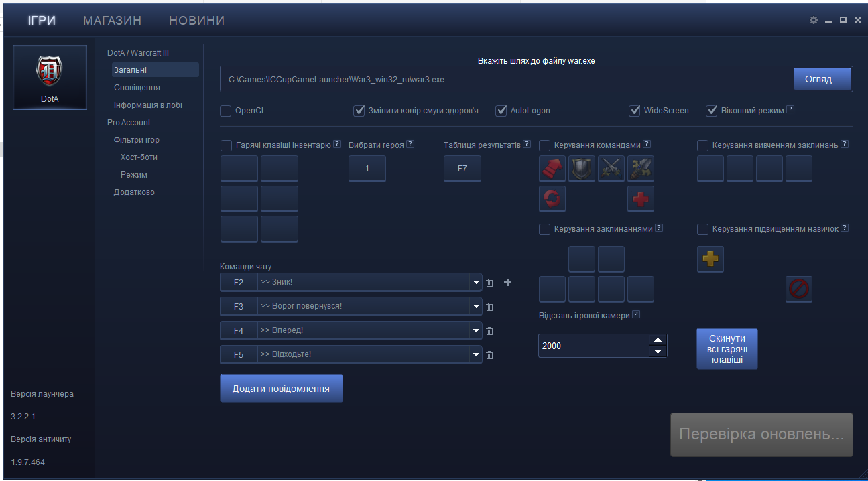The image size is (868, 481).
Task: Click the red cross command icon
Action: click(641, 199)
